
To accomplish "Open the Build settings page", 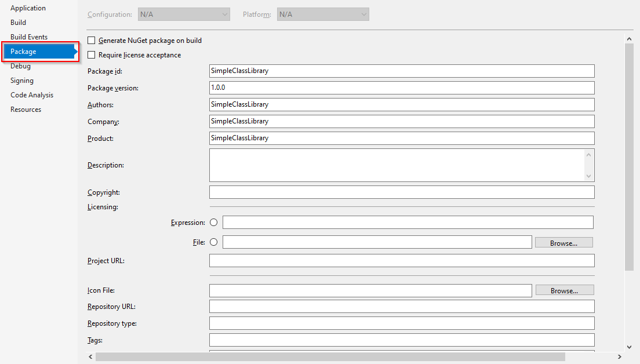I will (18, 22).
